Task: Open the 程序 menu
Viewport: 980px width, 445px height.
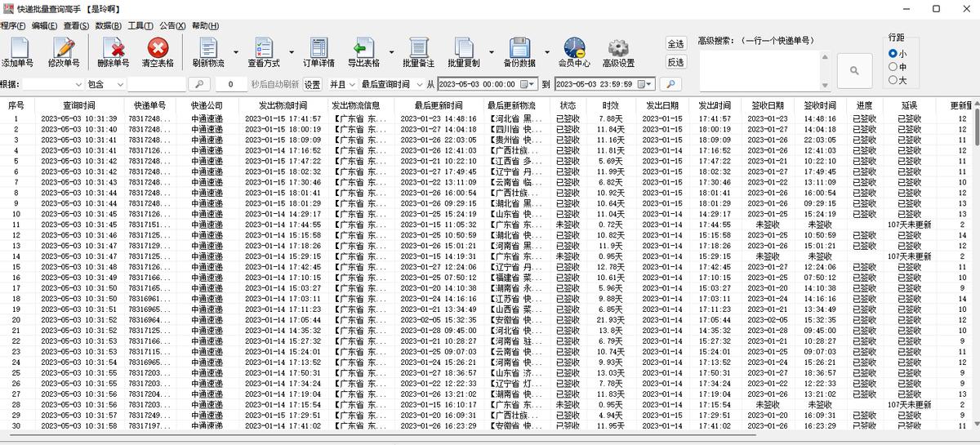Action: tap(12, 26)
